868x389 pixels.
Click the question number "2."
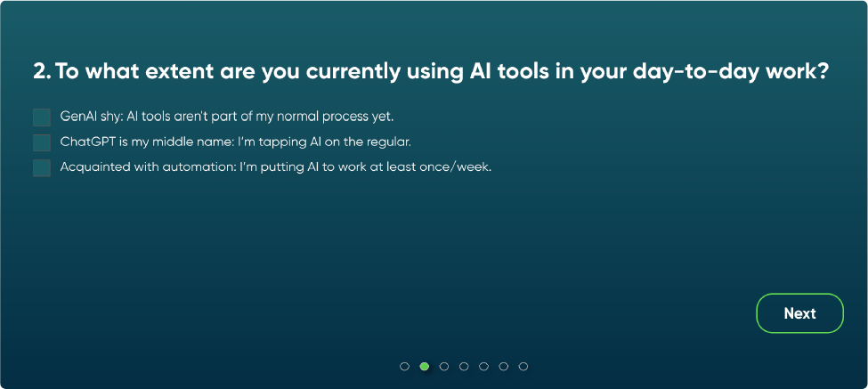tap(42, 73)
